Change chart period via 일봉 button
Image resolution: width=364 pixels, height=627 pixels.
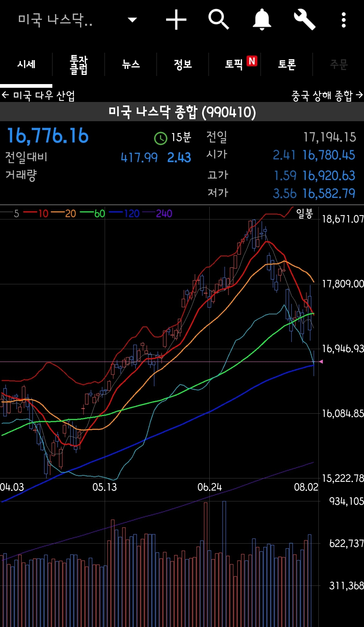pos(305,213)
